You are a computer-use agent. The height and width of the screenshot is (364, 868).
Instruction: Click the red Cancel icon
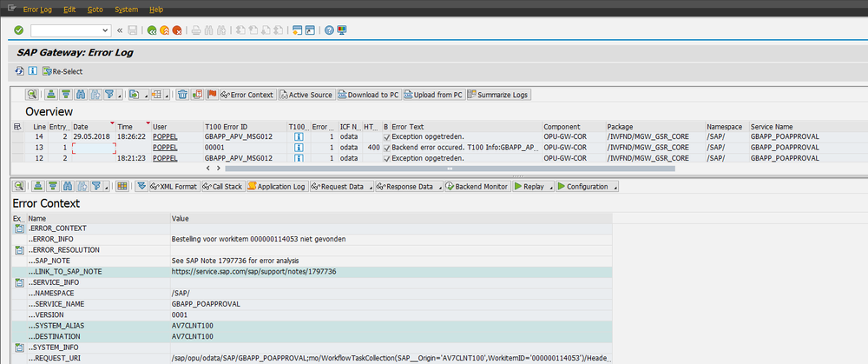click(177, 30)
